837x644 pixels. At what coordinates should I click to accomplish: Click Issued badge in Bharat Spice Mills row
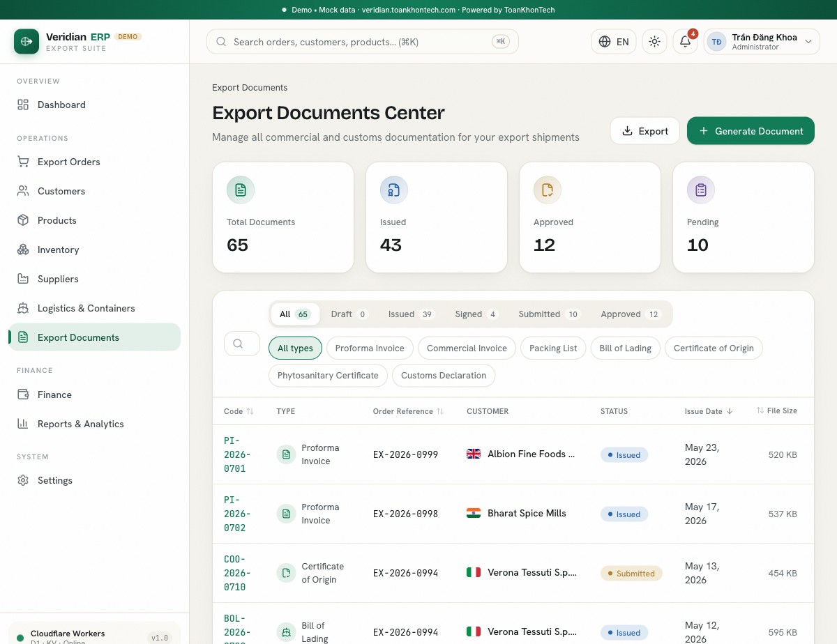[x=624, y=514]
